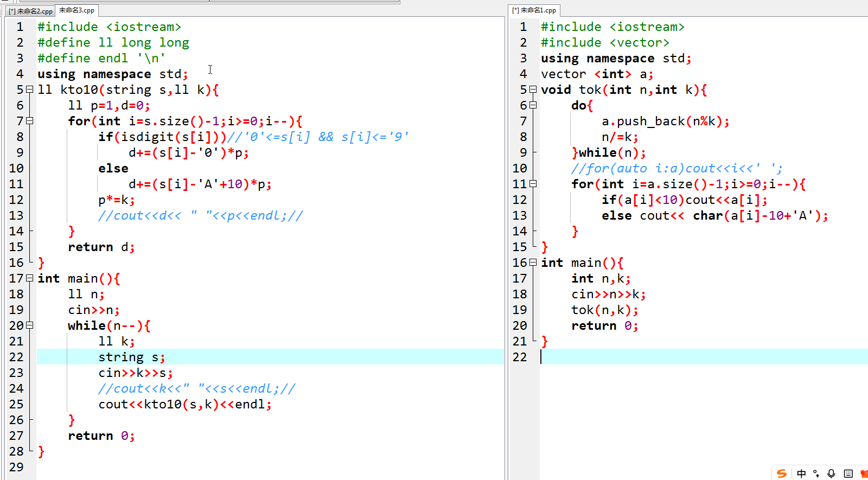
Task: Select the 未命名3.cpp tab
Action: tap(76, 10)
